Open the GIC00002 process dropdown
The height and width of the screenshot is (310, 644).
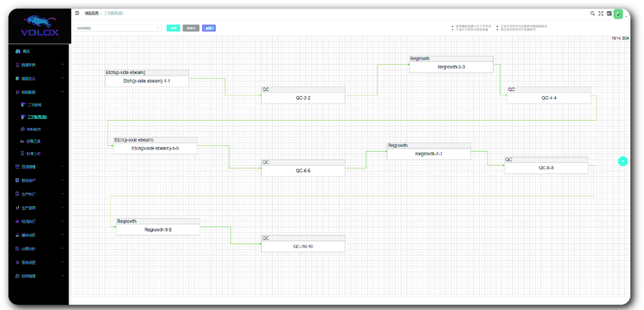118,28
